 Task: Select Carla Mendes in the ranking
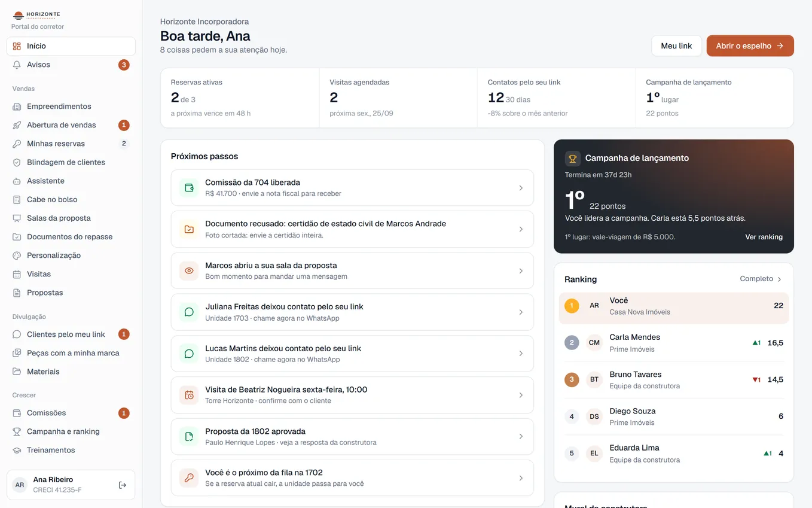[674, 343]
